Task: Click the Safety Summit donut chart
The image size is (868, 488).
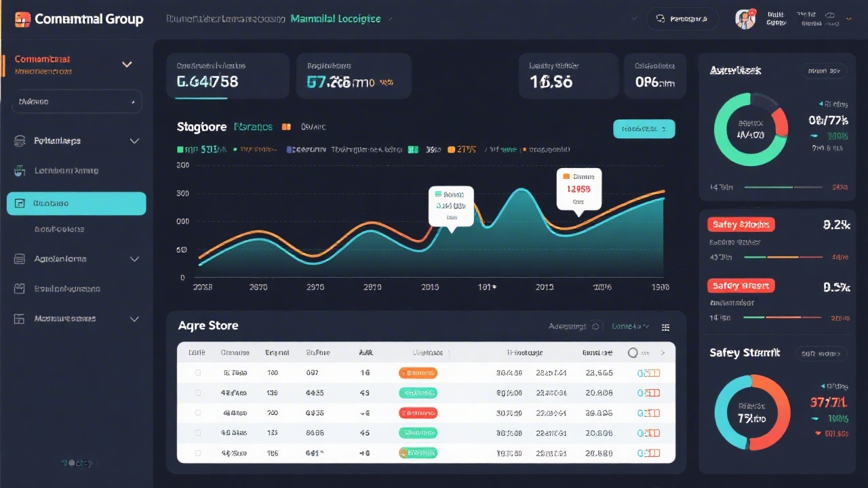Action: point(751,412)
